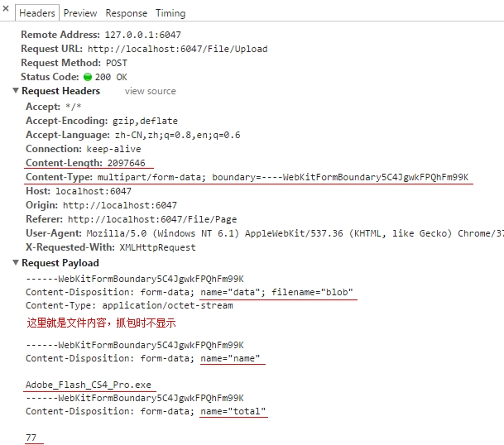Click the Adobe_Flash_CS4_Pro.exe filename value

pyautogui.click(x=89, y=385)
